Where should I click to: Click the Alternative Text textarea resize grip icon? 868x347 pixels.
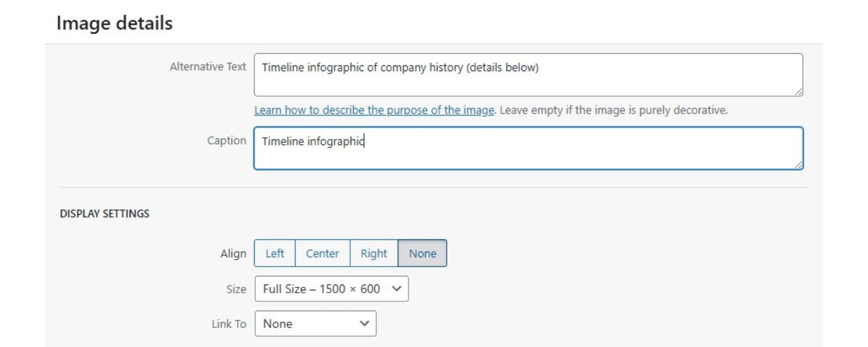click(x=800, y=91)
